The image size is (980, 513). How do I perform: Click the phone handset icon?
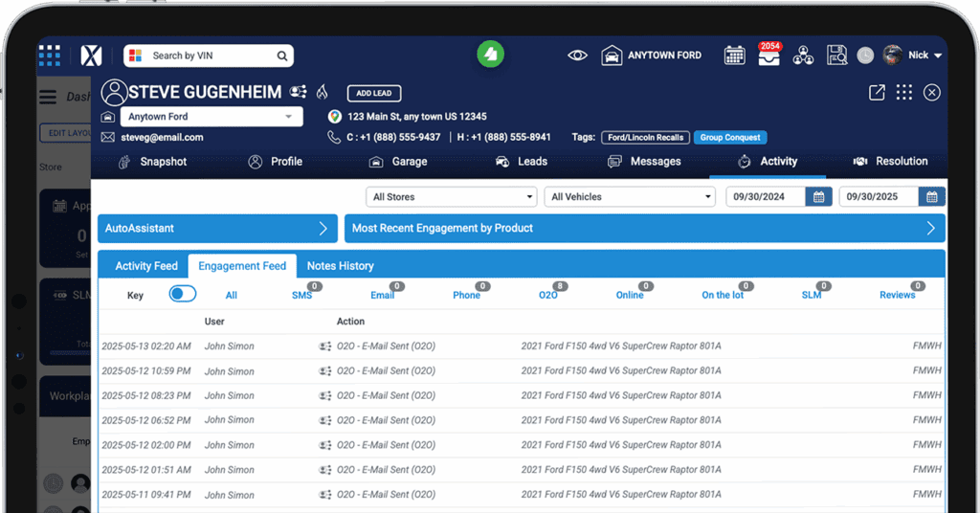(x=334, y=137)
